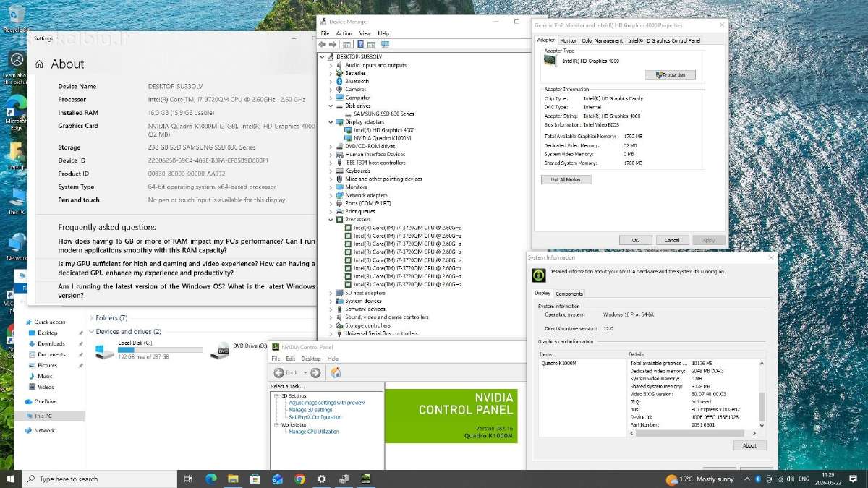
Task: Open Microsoft Store from the taskbar
Action: pyautogui.click(x=255, y=479)
